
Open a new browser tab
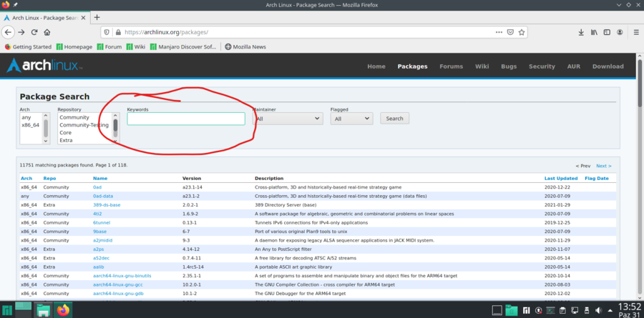click(x=97, y=17)
